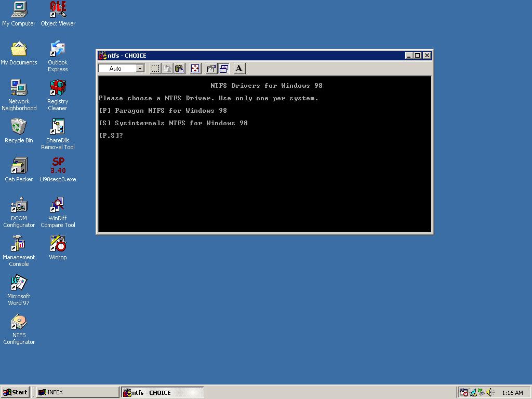Screen dimensions: 532x399
Task: Click the ntfs - CHOICE window title bar
Action: [264, 55]
